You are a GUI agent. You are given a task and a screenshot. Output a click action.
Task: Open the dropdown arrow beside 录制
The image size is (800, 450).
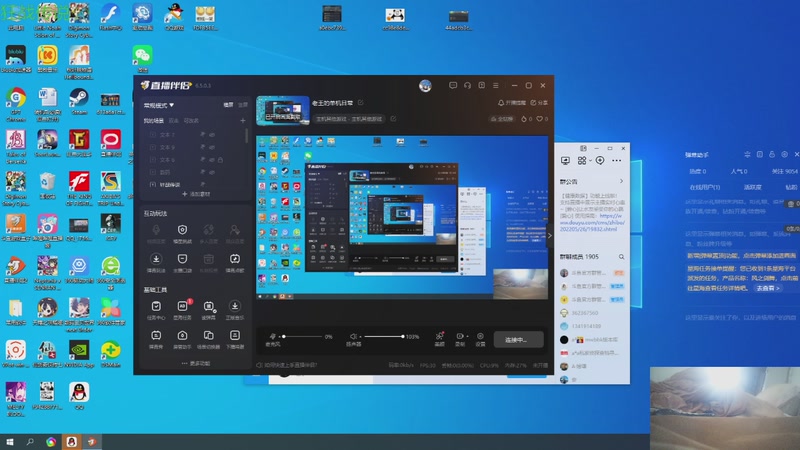point(467,336)
